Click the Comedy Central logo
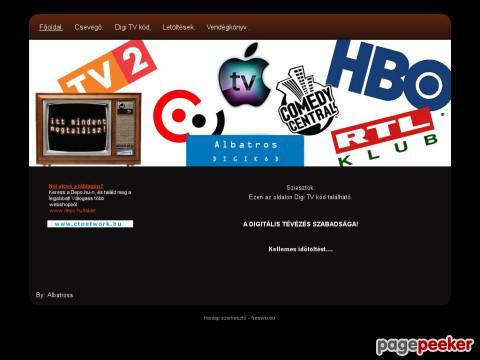This screenshot has width=480, height=360. 307,101
